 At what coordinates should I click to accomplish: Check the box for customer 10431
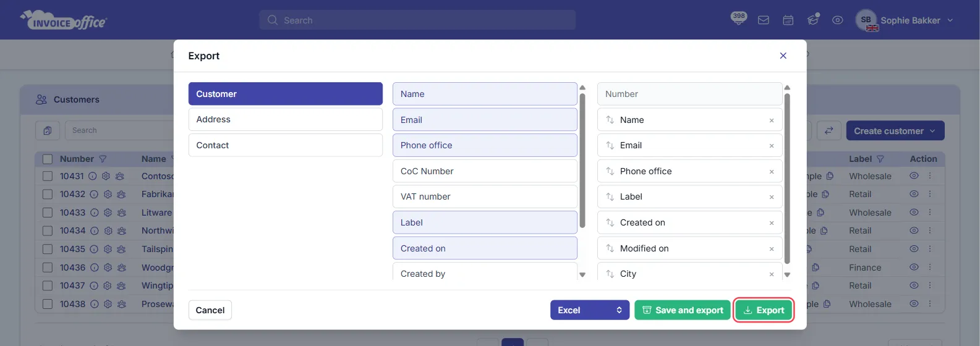click(48, 176)
